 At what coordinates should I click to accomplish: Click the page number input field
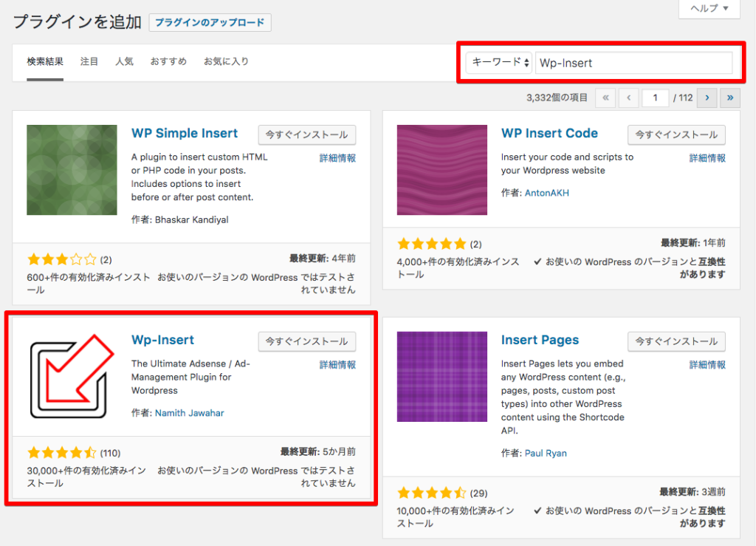tap(656, 97)
